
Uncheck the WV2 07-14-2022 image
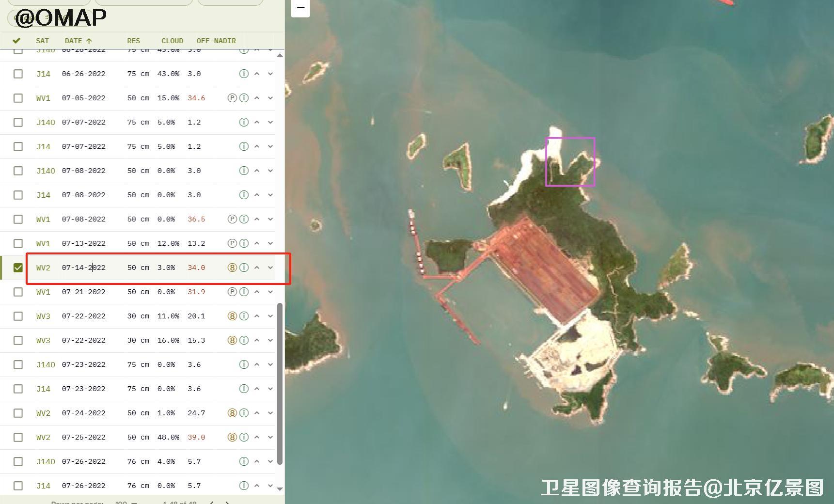click(18, 268)
